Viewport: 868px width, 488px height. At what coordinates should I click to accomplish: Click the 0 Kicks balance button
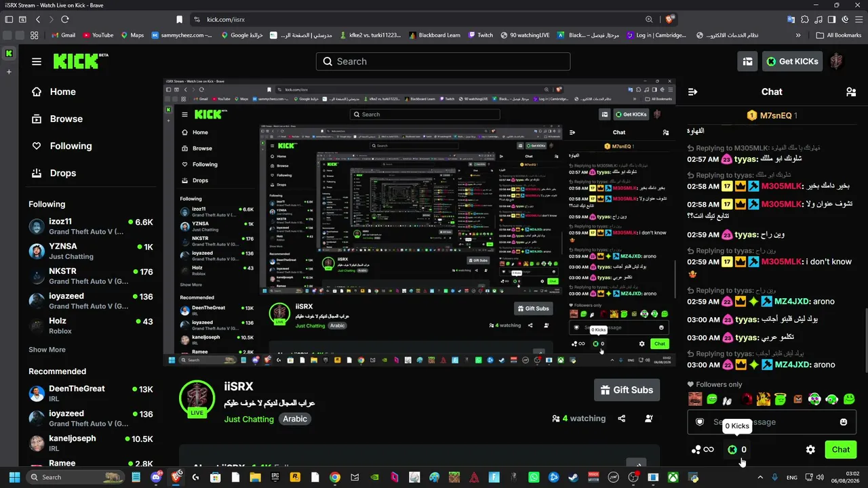(x=737, y=449)
